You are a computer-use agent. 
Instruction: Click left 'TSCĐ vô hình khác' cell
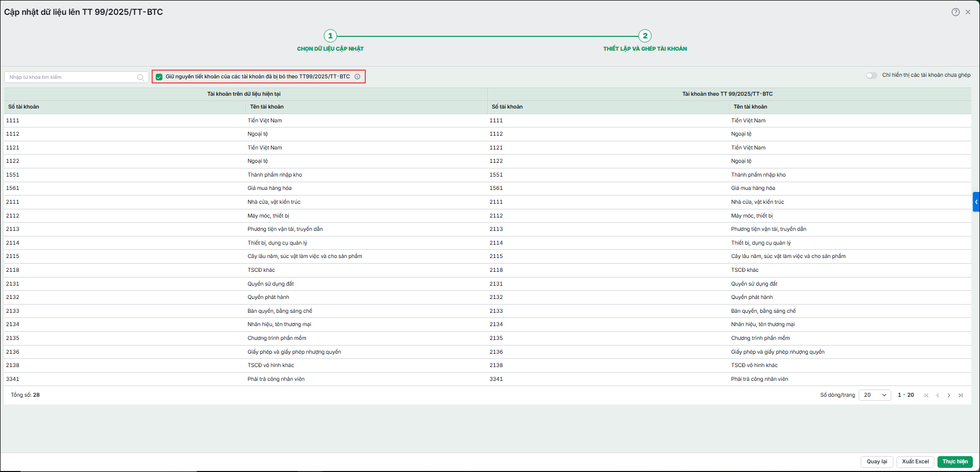pyautogui.click(x=271, y=366)
